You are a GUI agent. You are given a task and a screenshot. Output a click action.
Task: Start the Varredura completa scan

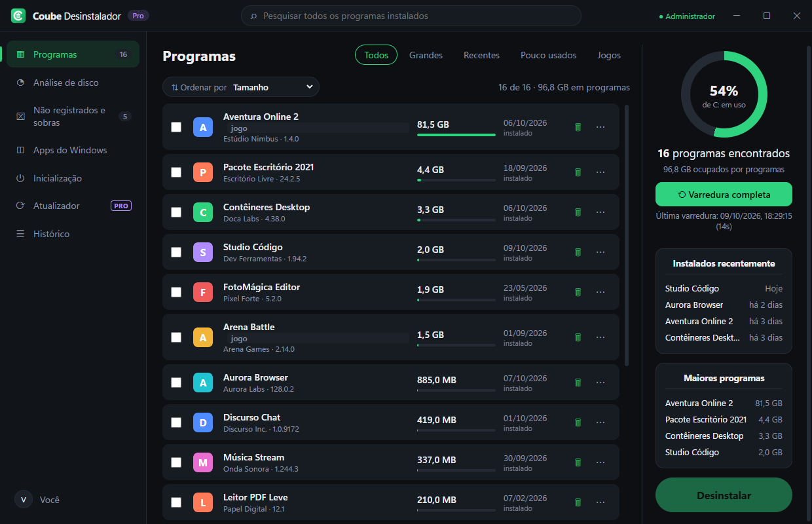[724, 195]
